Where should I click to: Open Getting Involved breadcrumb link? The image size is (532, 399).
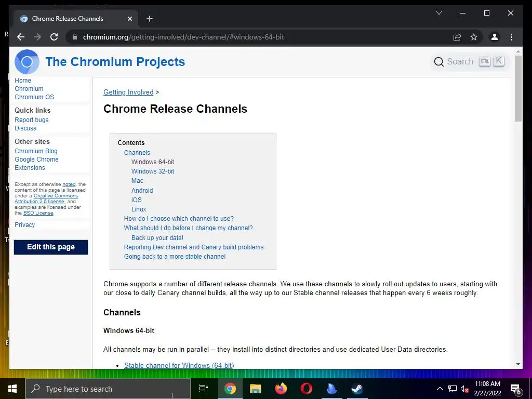click(128, 92)
